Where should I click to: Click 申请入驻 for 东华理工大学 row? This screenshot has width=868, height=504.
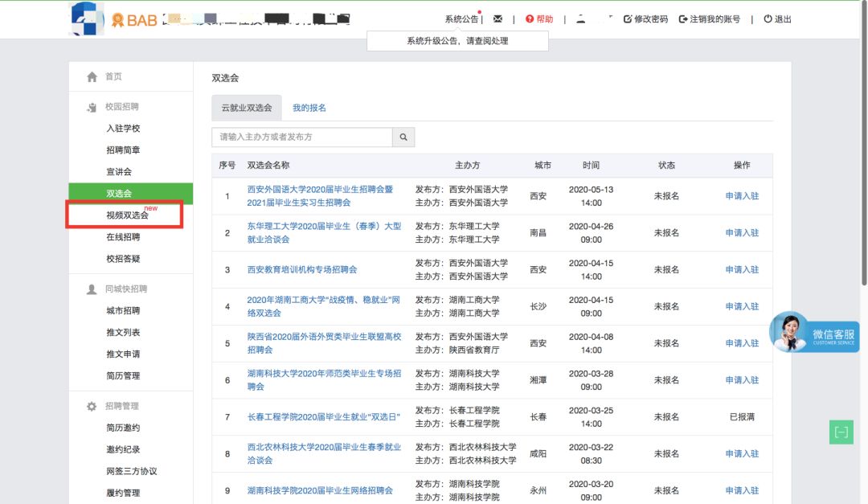point(741,233)
